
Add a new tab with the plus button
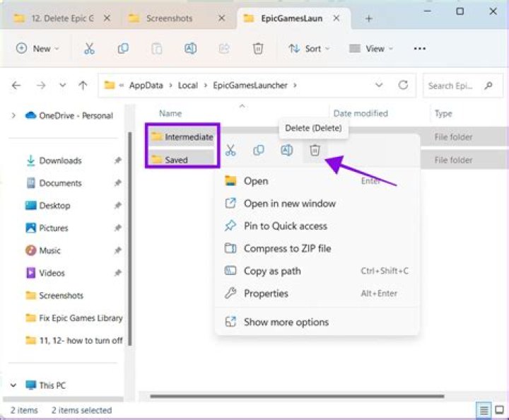coord(368,18)
